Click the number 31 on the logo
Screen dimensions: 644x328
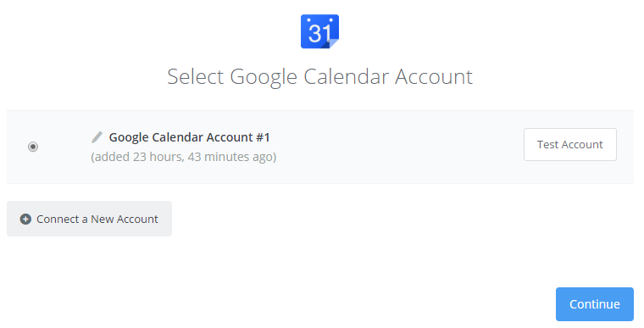(x=319, y=33)
